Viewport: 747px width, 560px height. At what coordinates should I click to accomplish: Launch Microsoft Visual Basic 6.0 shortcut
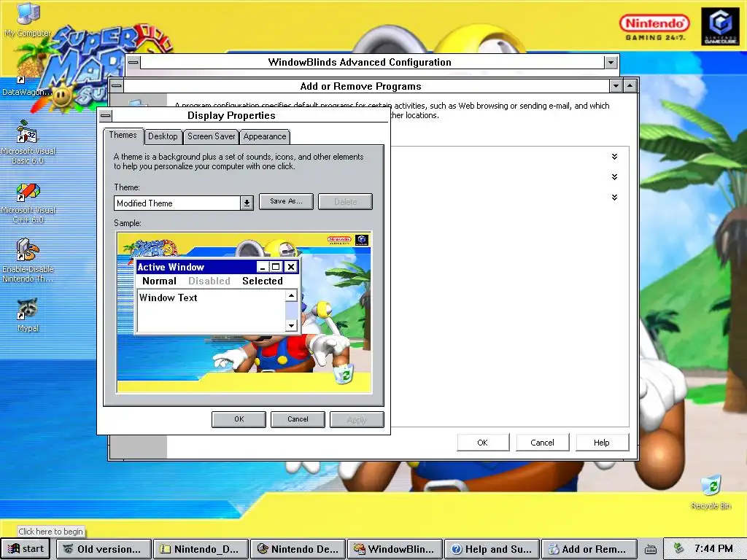coord(28,141)
